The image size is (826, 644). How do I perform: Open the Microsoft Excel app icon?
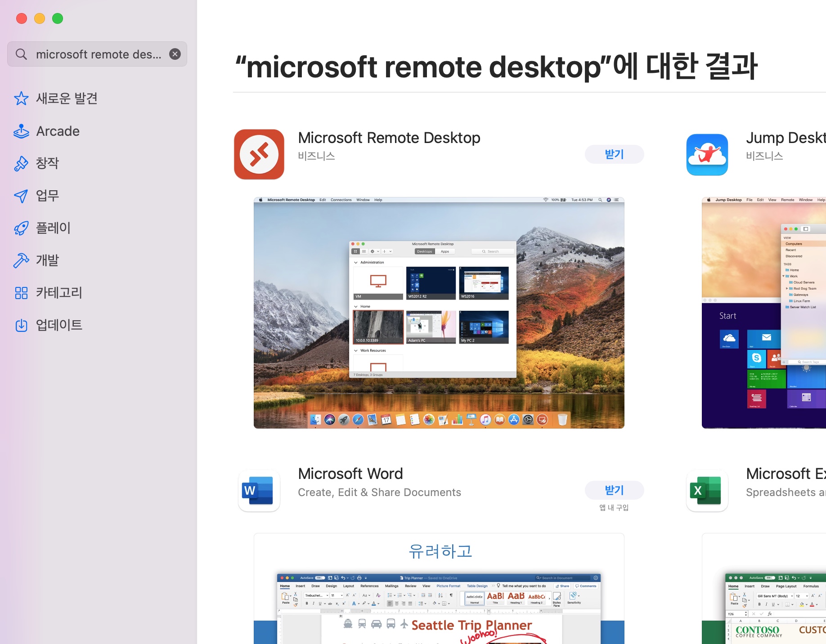[x=707, y=490]
